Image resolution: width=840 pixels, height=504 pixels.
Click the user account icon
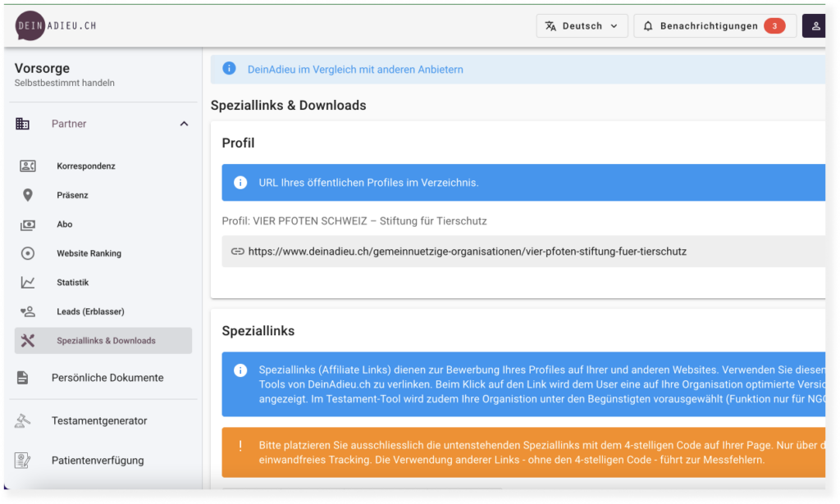pyautogui.click(x=815, y=26)
